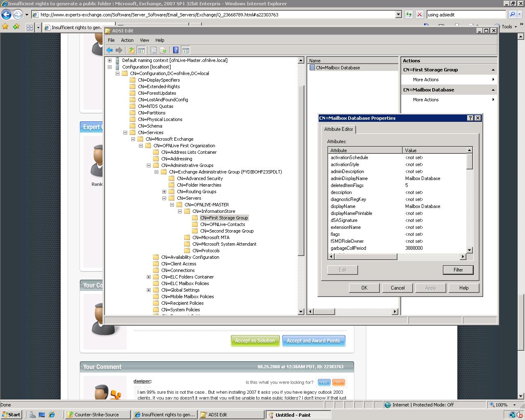Select the Attribute Editor tab

pos(338,129)
